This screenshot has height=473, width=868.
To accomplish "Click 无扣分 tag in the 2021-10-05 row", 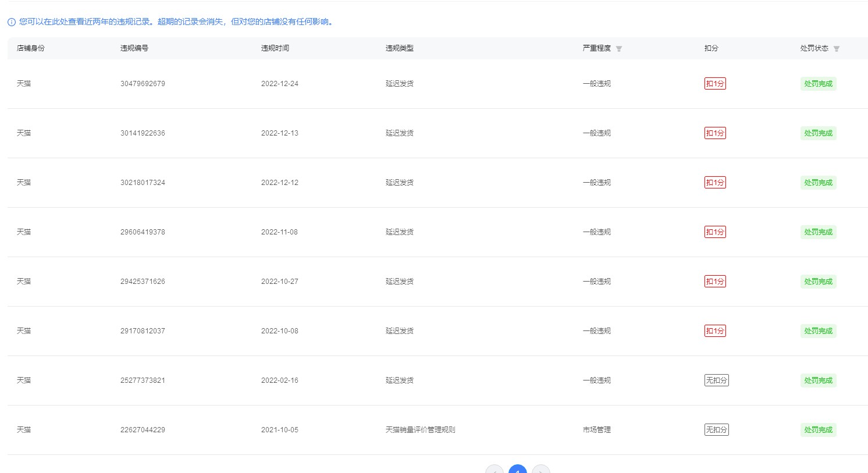I will 717,430.
